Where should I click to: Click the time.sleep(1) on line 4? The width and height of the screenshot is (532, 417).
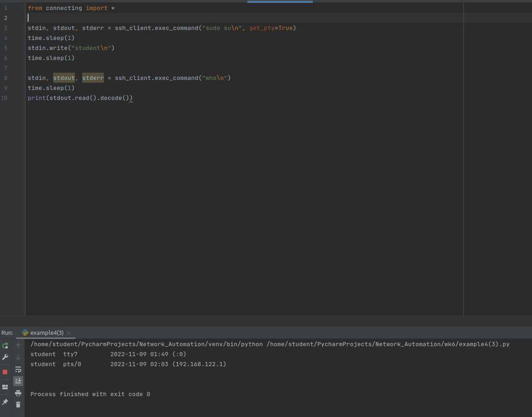point(51,38)
